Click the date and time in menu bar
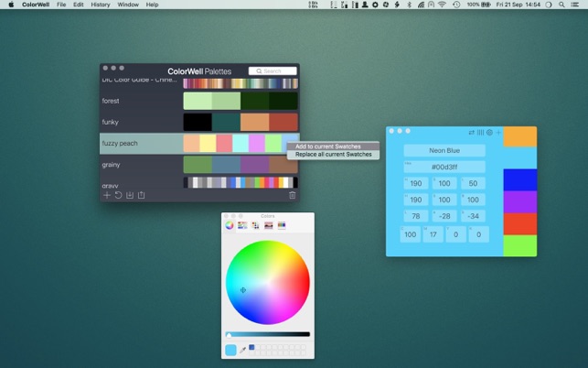588x368 pixels. (x=518, y=5)
